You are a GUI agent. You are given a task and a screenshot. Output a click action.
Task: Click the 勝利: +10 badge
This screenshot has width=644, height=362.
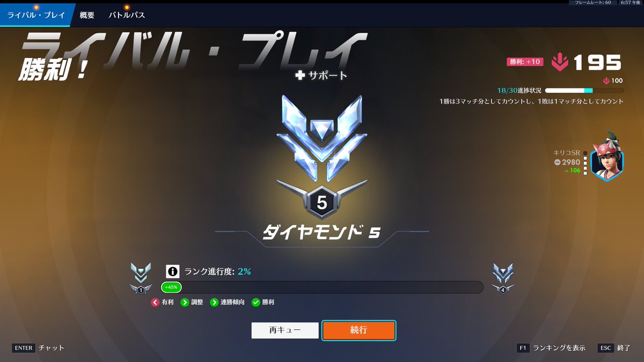click(x=525, y=62)
